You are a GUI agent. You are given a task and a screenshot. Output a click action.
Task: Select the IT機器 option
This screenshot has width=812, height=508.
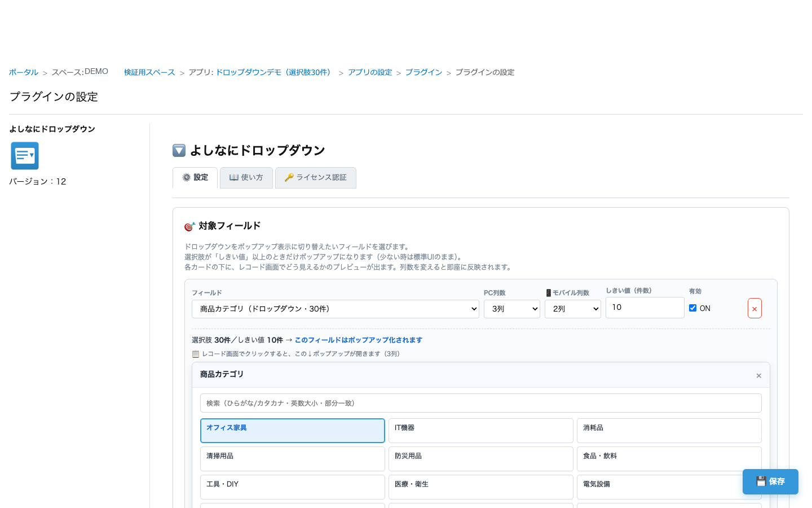481,431
